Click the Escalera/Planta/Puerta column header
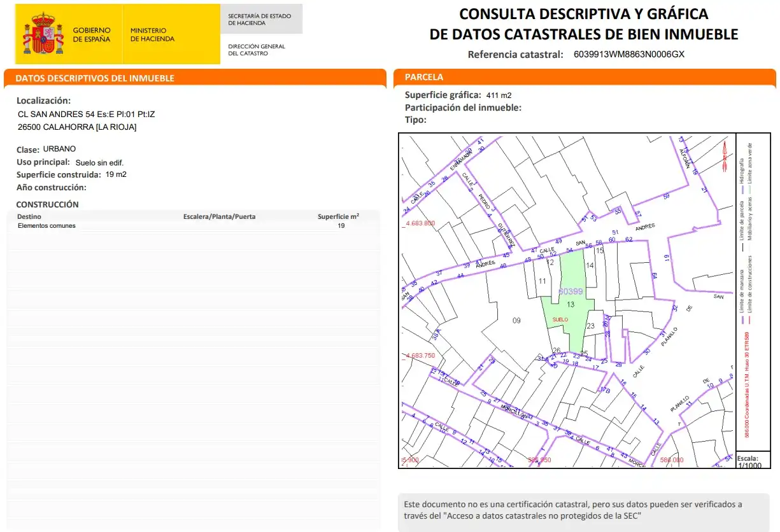 coord(220,216)
